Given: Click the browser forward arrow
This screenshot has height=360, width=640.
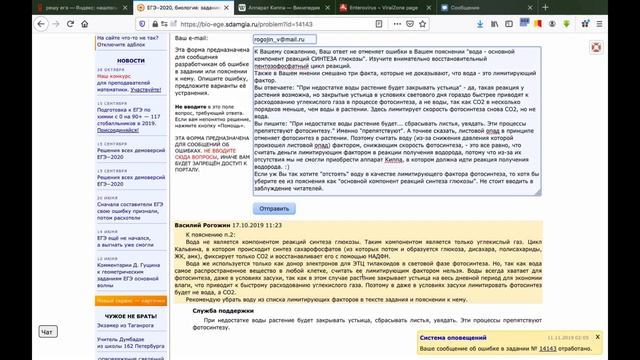Looking at the screenshot, I should pos(56,24).
